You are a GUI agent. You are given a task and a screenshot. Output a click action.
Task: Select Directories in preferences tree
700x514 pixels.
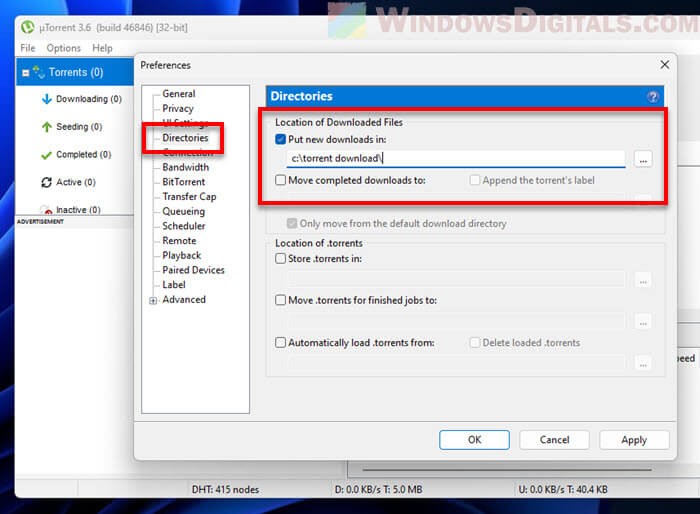185,138
